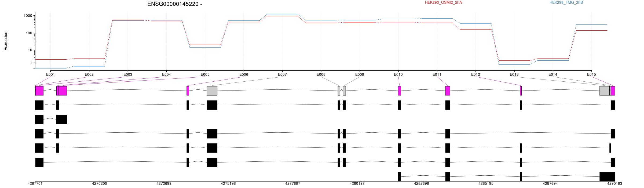The height and width of the screenshot is (188, 644).
Task: Click the E006 exon label
Action: pyautogui.click(x=244, y=74)
